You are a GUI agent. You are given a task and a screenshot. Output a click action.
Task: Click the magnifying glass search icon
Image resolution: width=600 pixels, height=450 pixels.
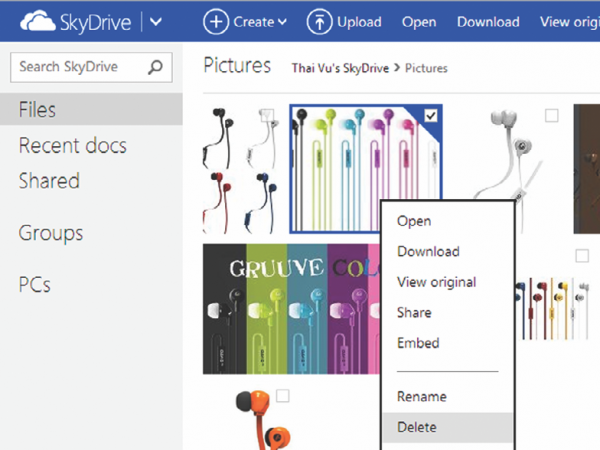(x=155, y=67)
